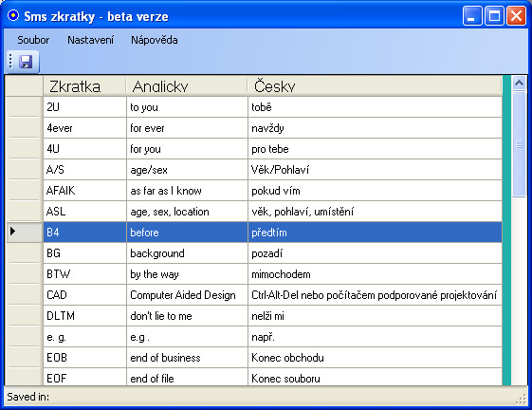Click the vertical scrollbar thumb
This screenshot has height=410, width=532.
coord(520,144)
